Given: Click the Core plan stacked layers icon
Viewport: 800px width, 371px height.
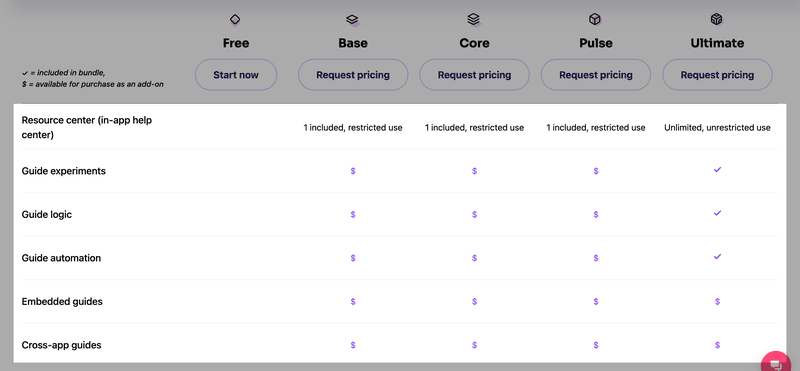Looking at the screenshot, I should [x=473, y=20].
